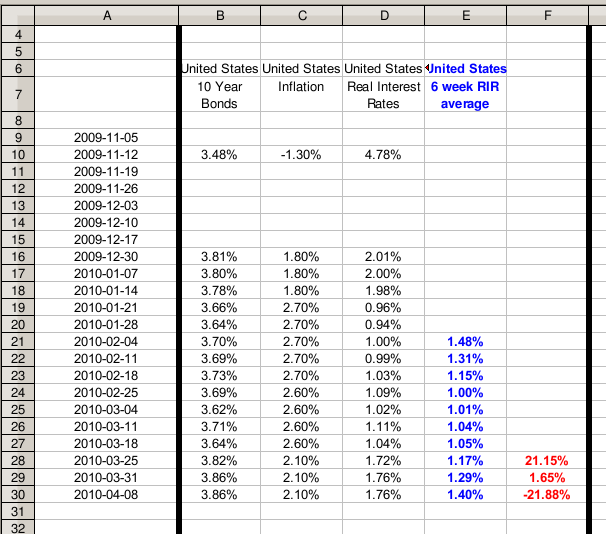Select column C header
Image resolution: width=606 pixels, height=534 pixels.
[x=302, y=15]
